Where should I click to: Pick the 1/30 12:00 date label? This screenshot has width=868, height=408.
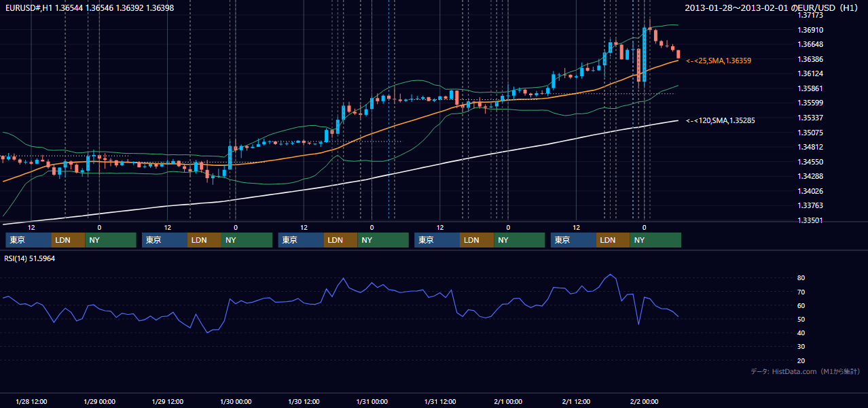pyautogui.click(x=304, y=401)
